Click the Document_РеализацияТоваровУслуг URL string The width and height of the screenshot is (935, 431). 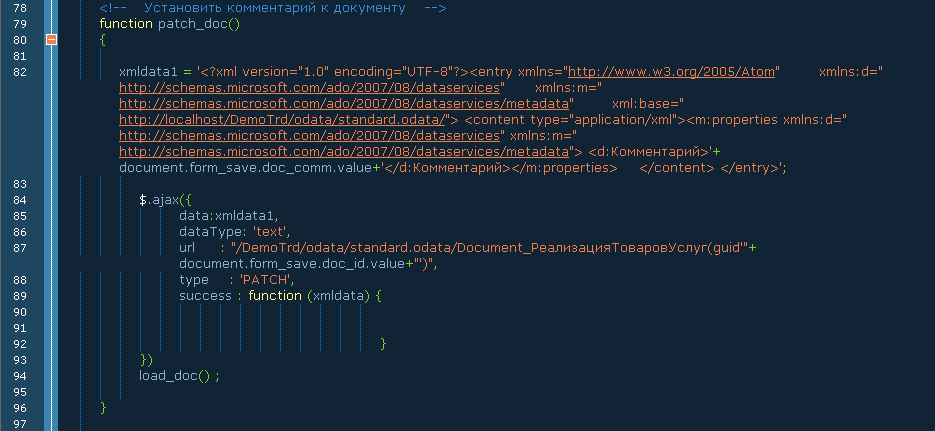(490, 247)
